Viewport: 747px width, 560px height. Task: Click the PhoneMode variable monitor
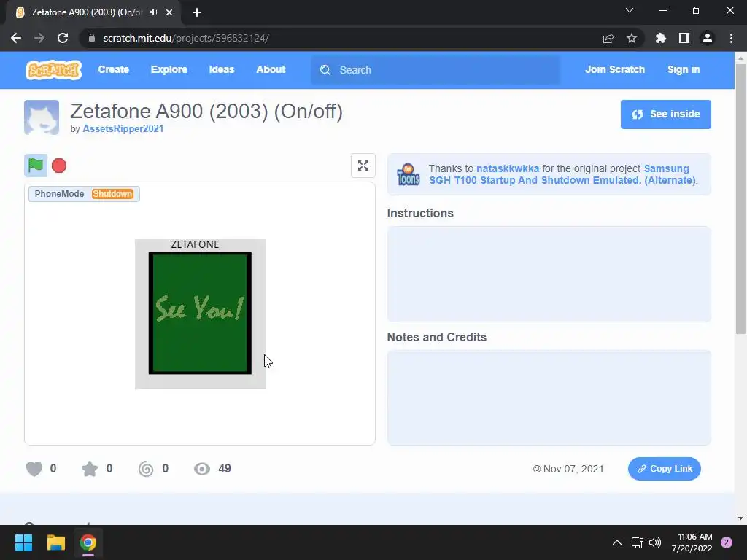tap(84, 194)
